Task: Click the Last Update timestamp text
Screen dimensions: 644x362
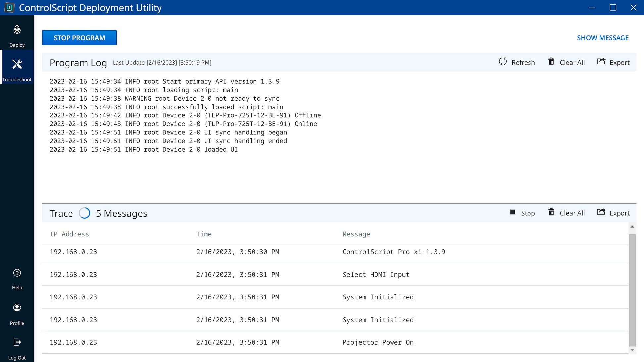Action: (x=162, y=63)
